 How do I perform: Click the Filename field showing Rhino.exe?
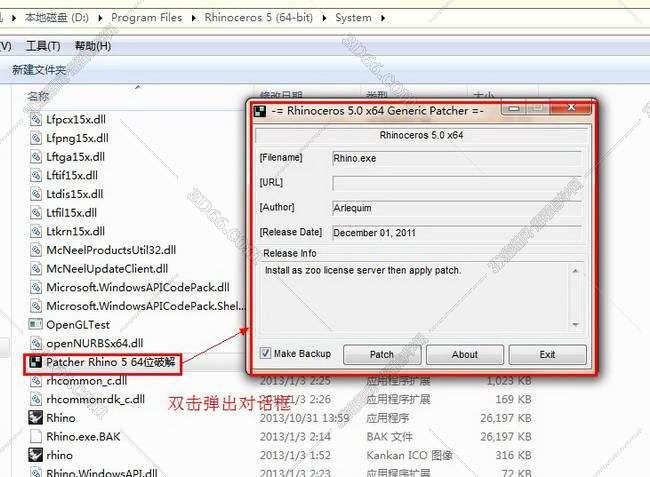(x=457, y=158)
